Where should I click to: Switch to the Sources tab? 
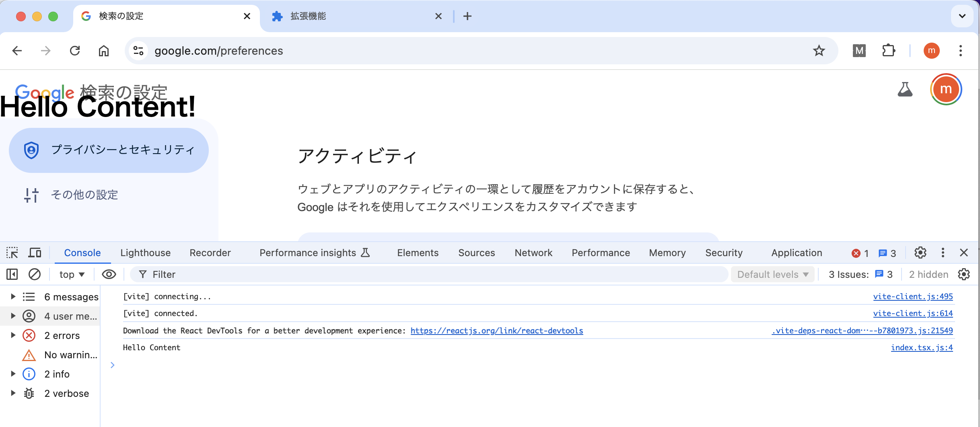coord(476,253)
